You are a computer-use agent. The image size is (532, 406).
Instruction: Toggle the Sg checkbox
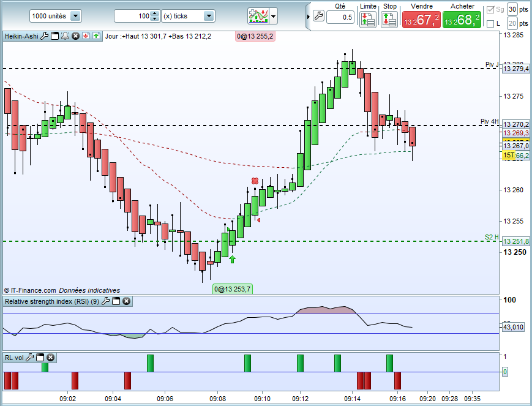[490, 10]
